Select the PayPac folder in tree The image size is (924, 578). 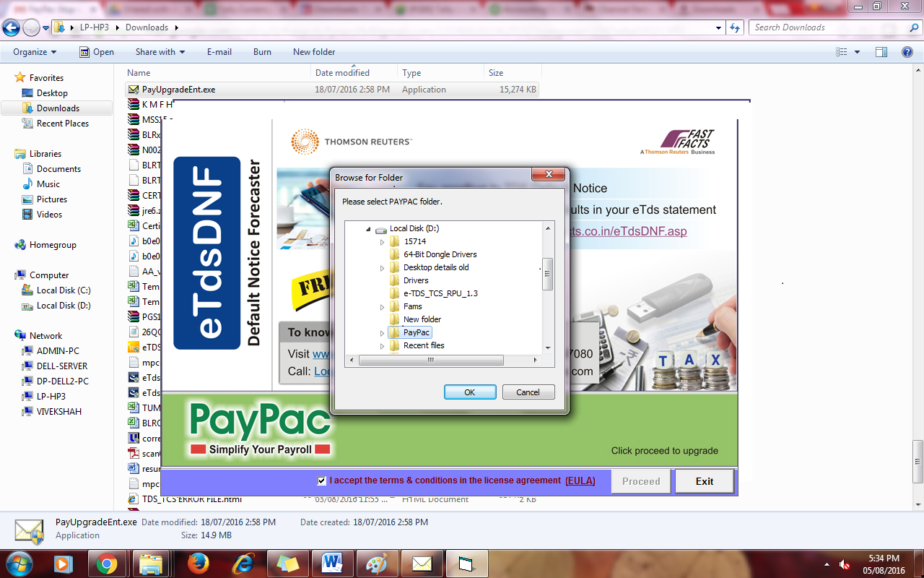417,332
